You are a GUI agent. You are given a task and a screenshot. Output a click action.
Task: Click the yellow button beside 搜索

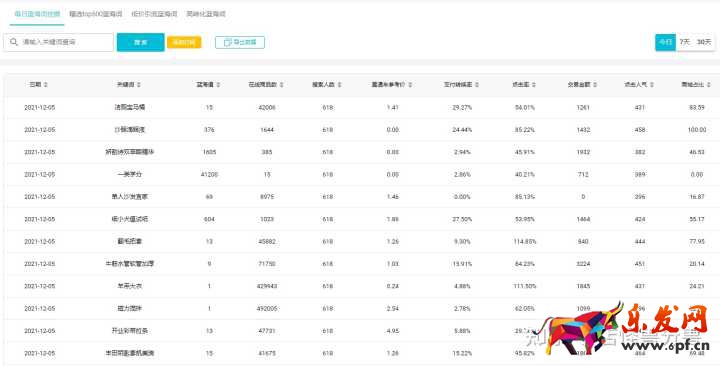click(184, 42)
